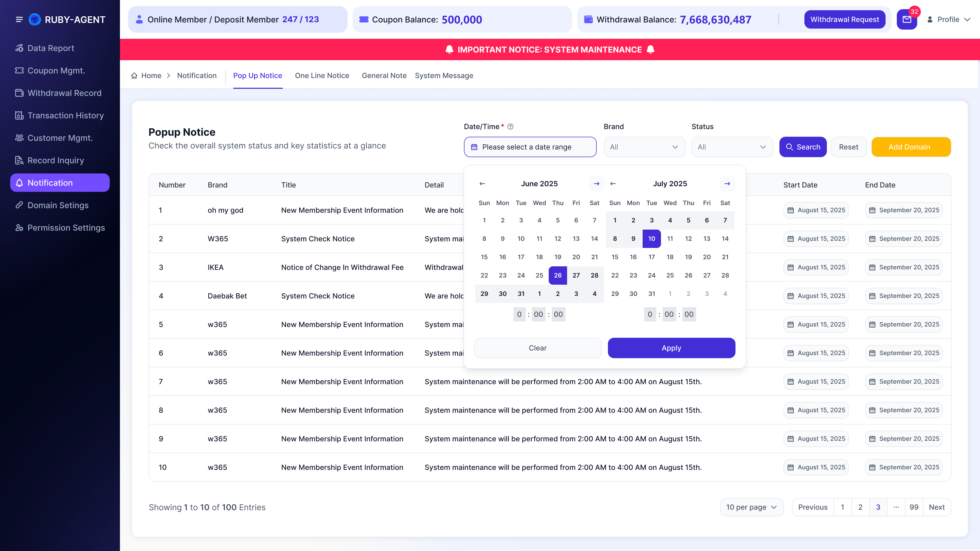The image size is (980, 551).
Task: Expand the Profile menu
Action: coord(949,19)
